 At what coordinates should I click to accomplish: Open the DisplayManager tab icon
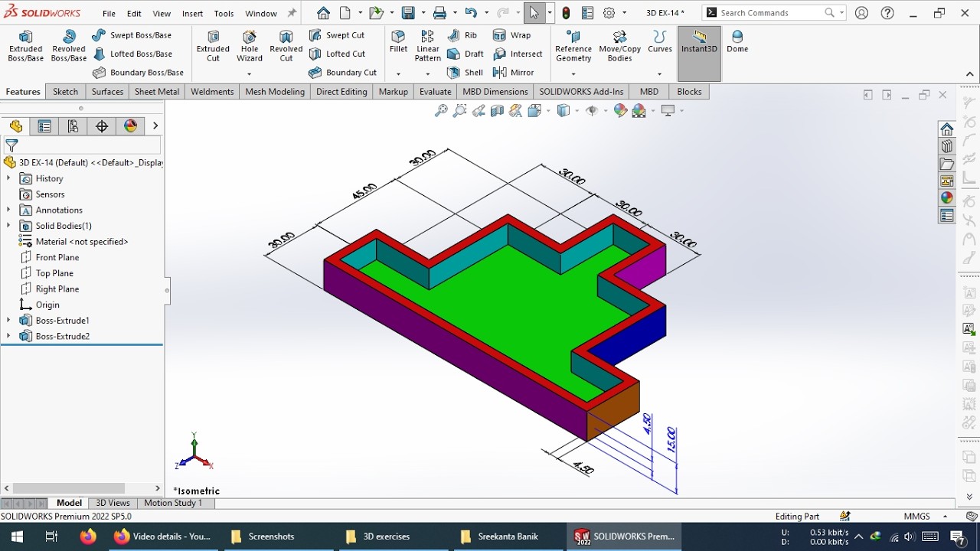[131, 126]
